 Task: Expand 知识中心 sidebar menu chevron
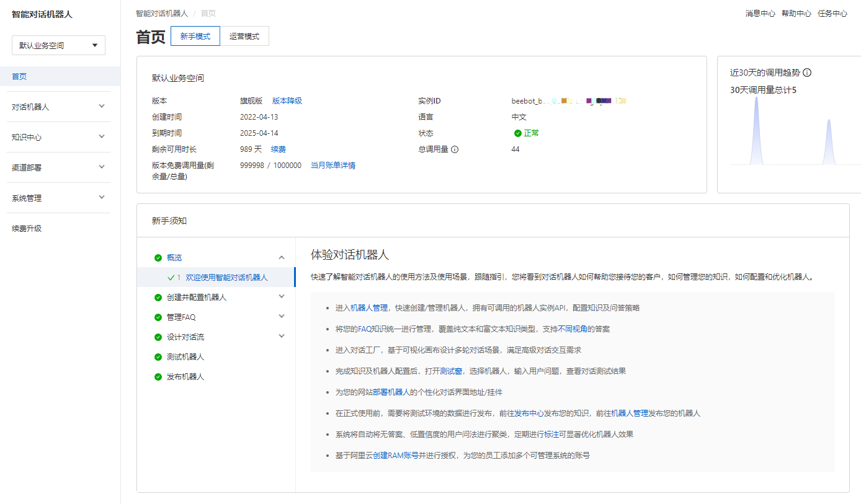coord(102,136)
